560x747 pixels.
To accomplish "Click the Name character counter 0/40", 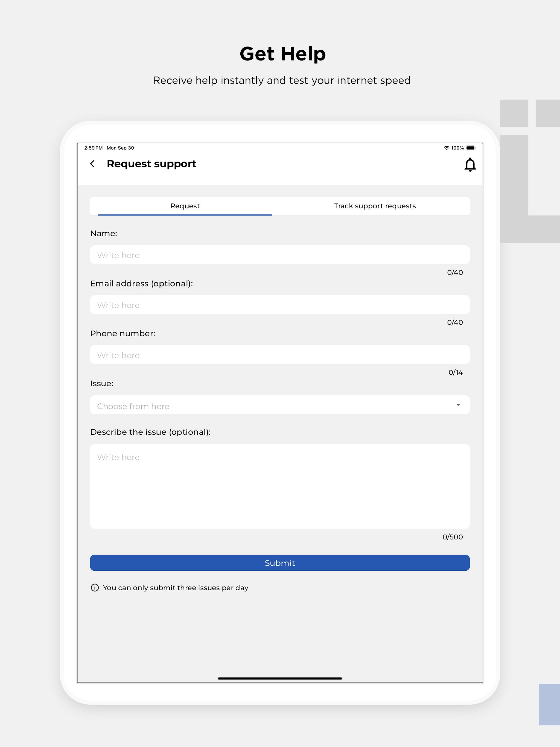I will 455,273.
